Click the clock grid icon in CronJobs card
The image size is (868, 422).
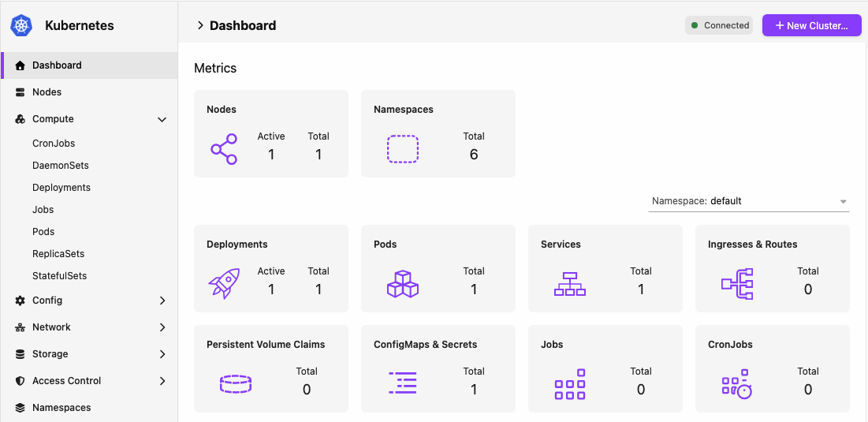click(x=737, y=384)
